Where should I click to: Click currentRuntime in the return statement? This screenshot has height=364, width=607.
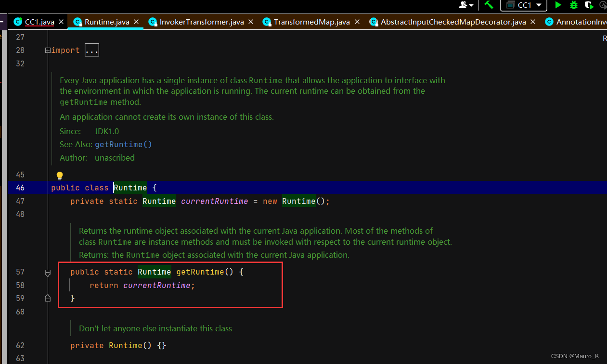(157, 285)
